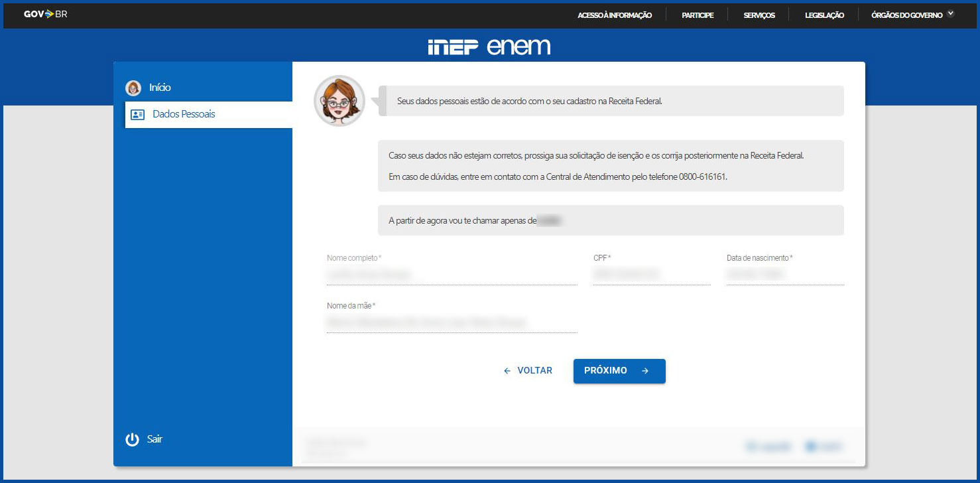Click into the Nome completo field

(452, 274)
